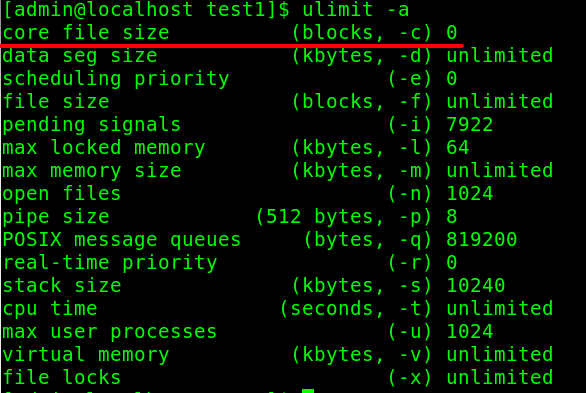
Task: Click the pending signals value 7922
Action: [x=469, y=124]
